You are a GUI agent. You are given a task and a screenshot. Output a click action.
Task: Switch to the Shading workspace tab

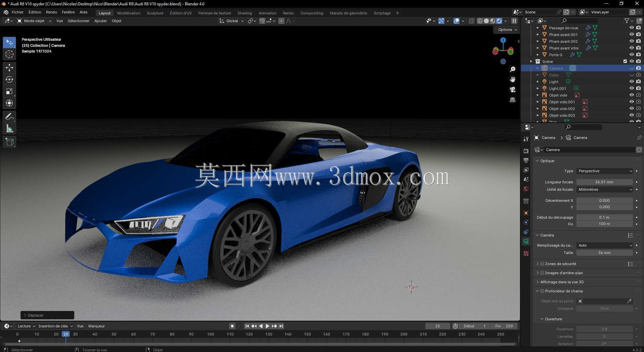pos(245,13)
